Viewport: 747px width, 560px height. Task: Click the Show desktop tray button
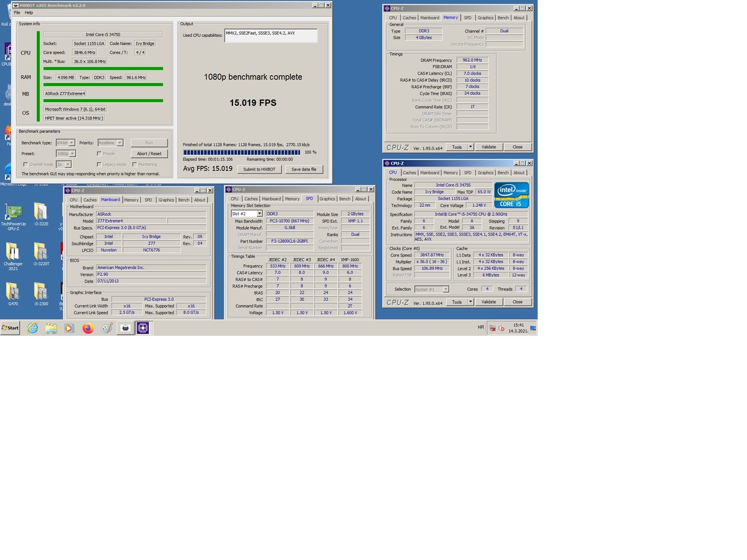pyautogui.click(x=533, y=328)
